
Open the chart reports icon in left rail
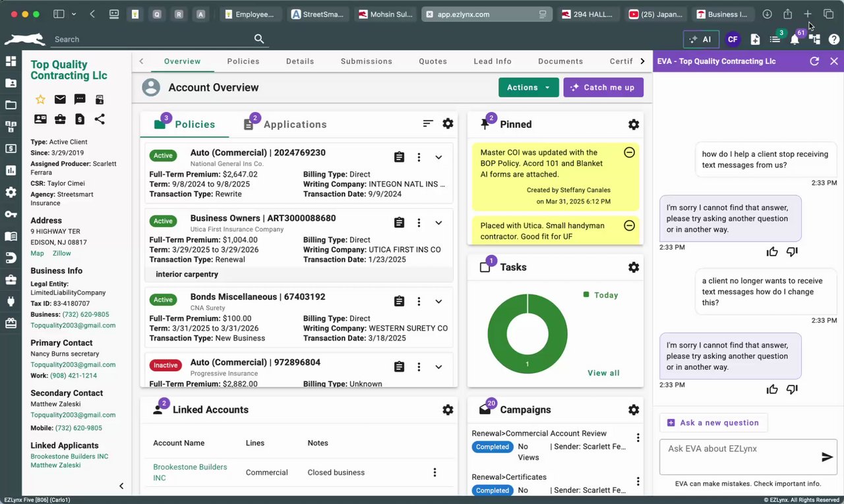coord(11,170)
